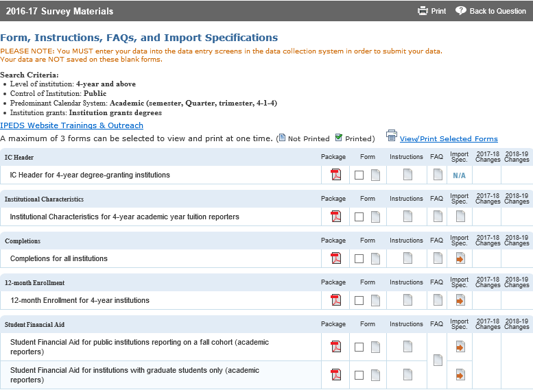Viewport: 533px width, 392px height.
Task: Check form box for Student Financial Aid fall cohort
Action: pos(359,347)
